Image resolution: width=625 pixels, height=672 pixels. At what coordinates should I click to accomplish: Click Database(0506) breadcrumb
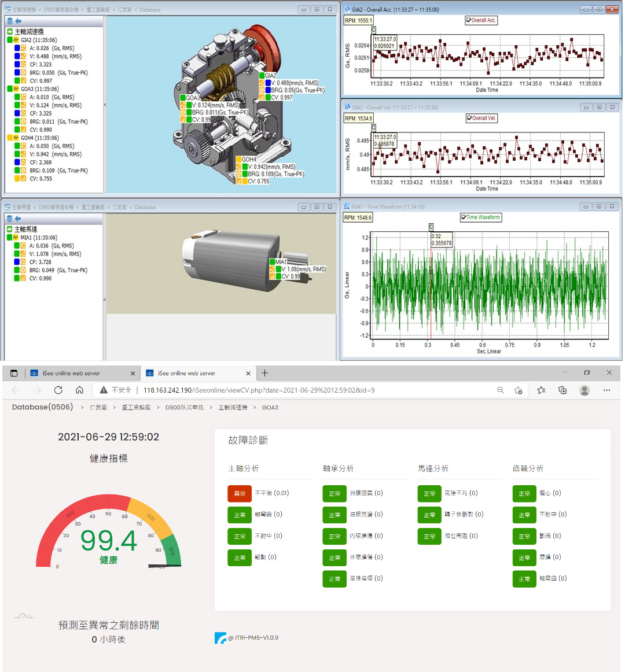[42, 407]
